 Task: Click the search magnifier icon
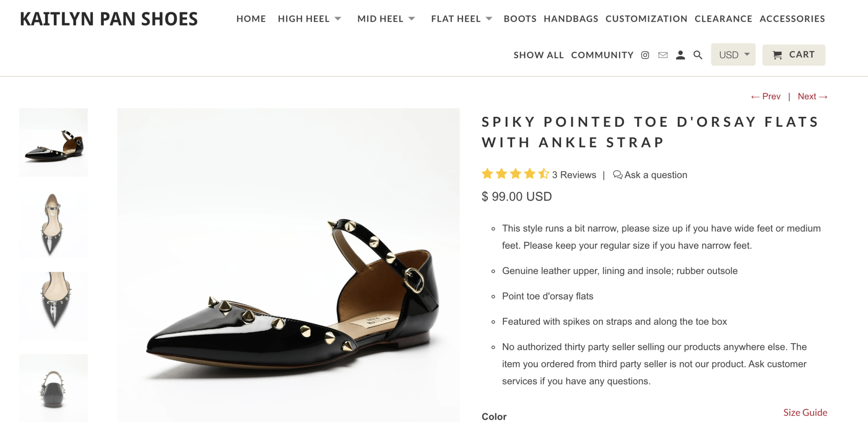pyautogui.click(x=698, y=55)
